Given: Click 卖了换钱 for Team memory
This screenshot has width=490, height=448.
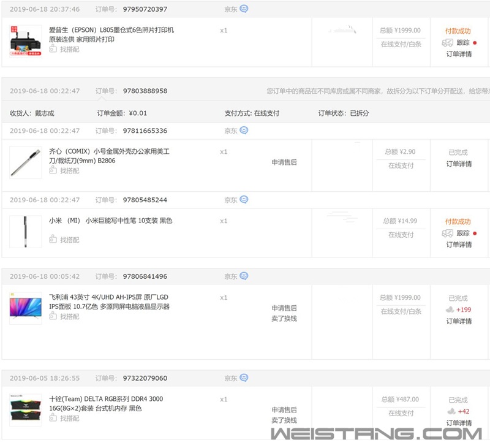Looking at the screenshot, I should point(284,420).
